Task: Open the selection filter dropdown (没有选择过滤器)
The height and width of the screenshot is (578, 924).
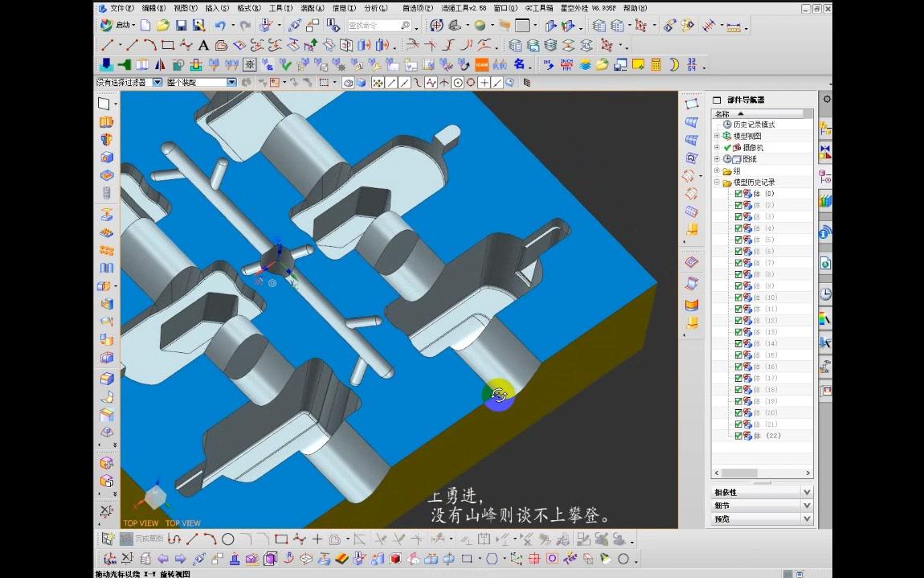Action: [157, 82]
